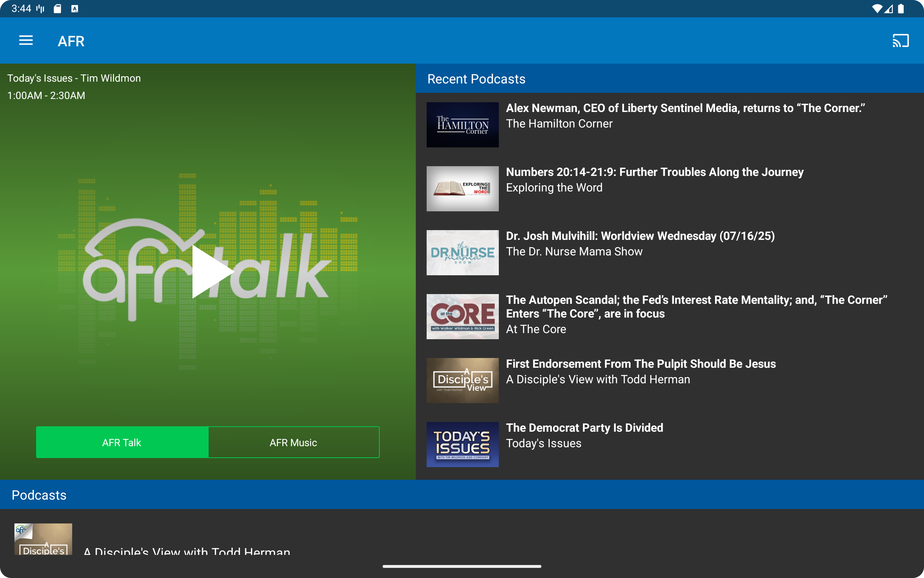Open A Disciple's View thumbnail in Recent Podcasts
The height and width of the screenshot is (578, 924).
pyautogui.click(x=462, y=380)
